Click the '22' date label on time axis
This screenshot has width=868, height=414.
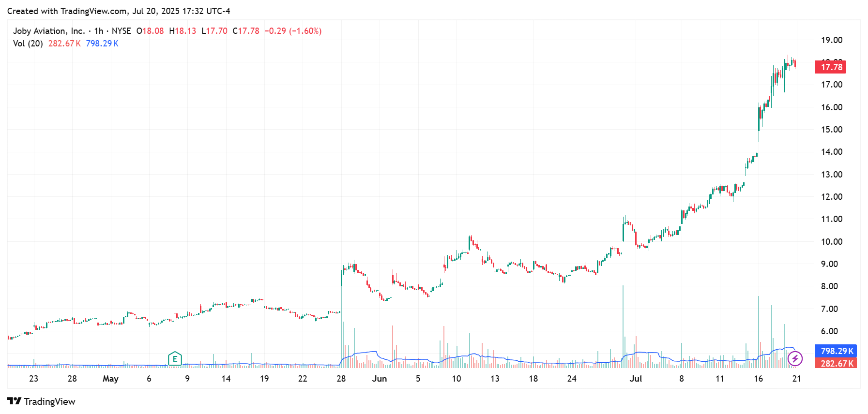pyautogui.click(x=303, y=379)
